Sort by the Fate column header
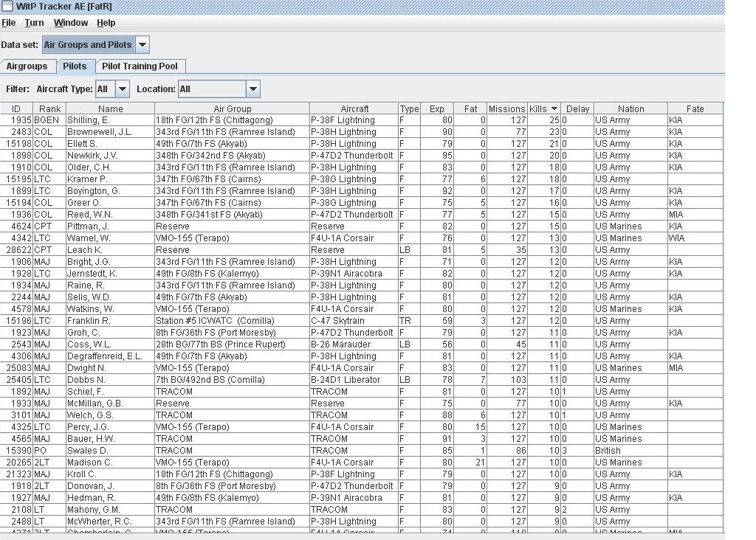 (695, 109)
